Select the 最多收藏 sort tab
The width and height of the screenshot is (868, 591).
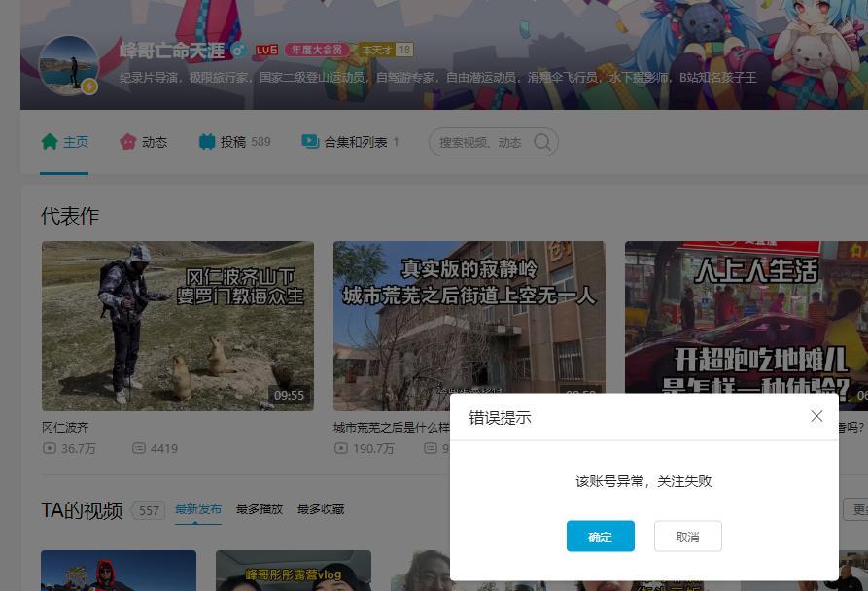point(321,509)
